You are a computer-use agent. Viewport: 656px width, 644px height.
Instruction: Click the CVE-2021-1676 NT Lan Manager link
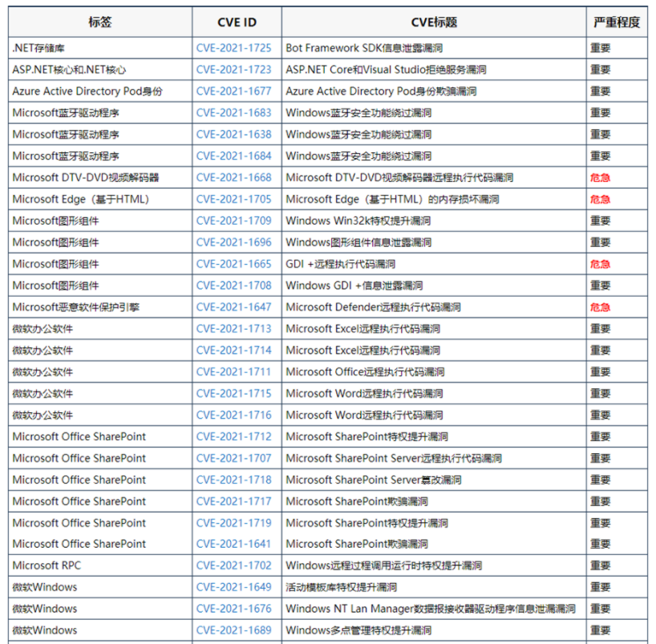click(x=233, y=609)
